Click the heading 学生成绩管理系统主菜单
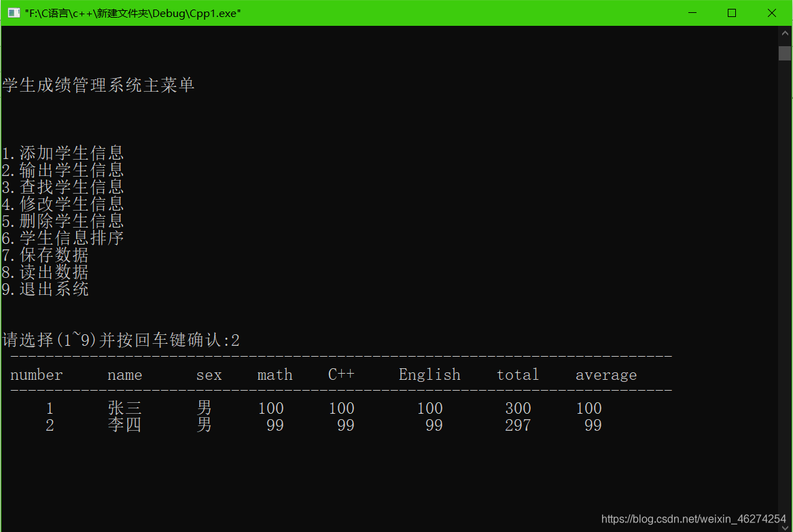Screen dimensions: 793x532 tap(99, 85)
